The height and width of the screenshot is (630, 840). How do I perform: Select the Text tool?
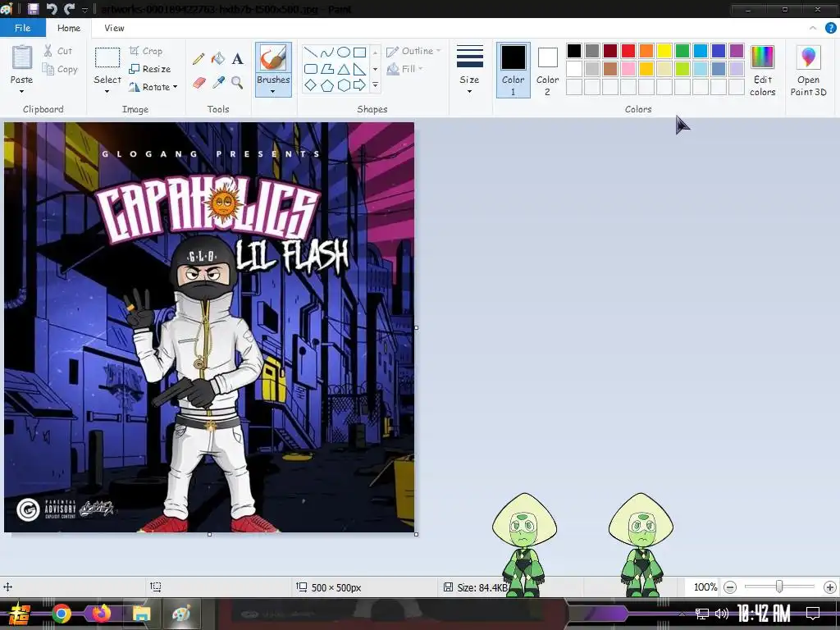click(x=237, y=59)
